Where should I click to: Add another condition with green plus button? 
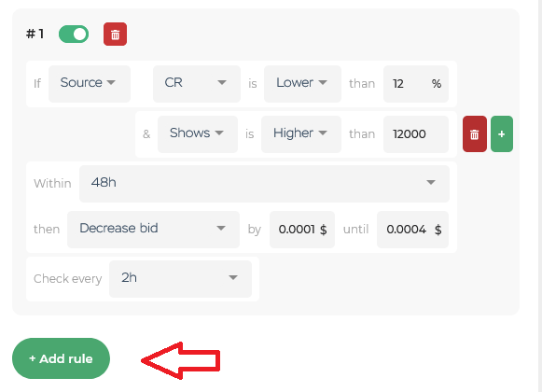tap(502, 133)
